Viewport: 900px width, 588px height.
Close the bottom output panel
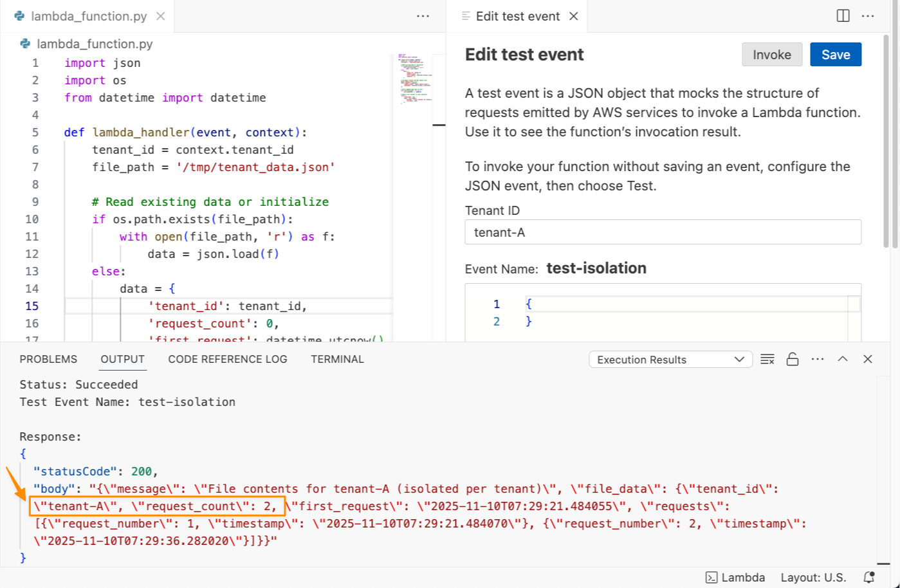pos(867,359)
